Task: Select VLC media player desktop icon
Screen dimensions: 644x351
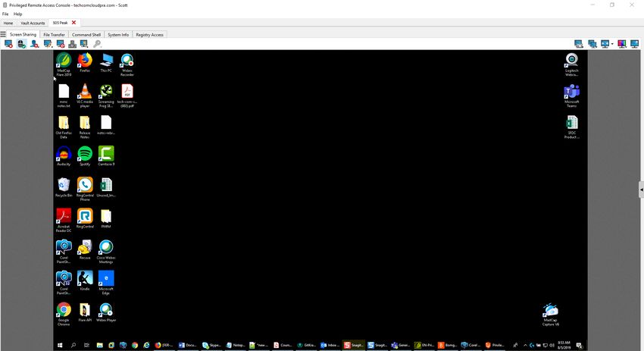Action: [85, 96]
